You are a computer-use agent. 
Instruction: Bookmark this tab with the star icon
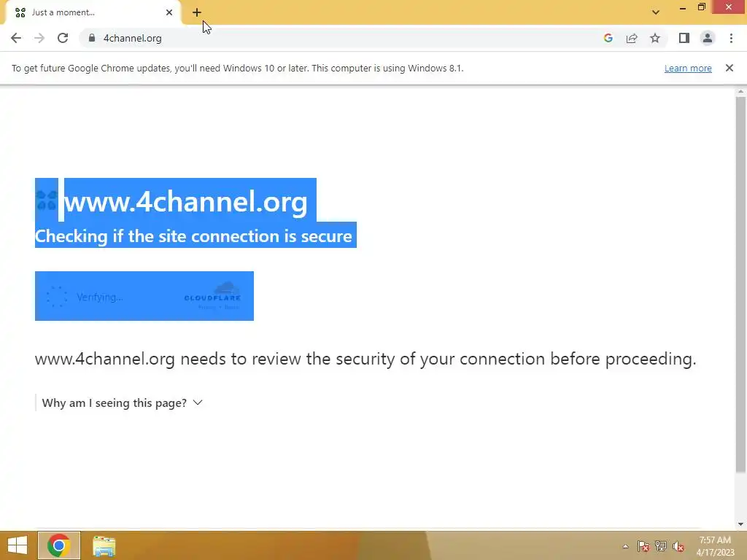(655, 38)
